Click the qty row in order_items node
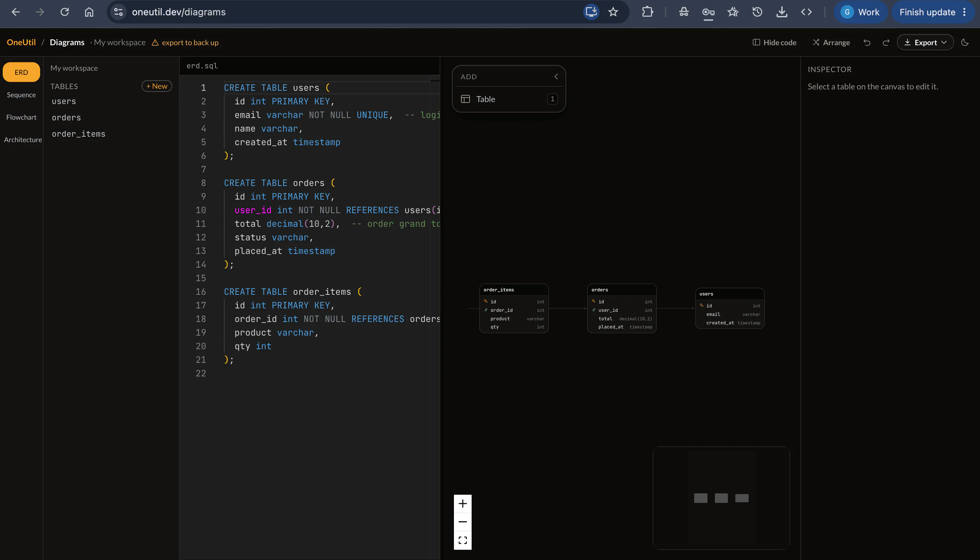Screen dimensions: 980x560 click(514, 327)
